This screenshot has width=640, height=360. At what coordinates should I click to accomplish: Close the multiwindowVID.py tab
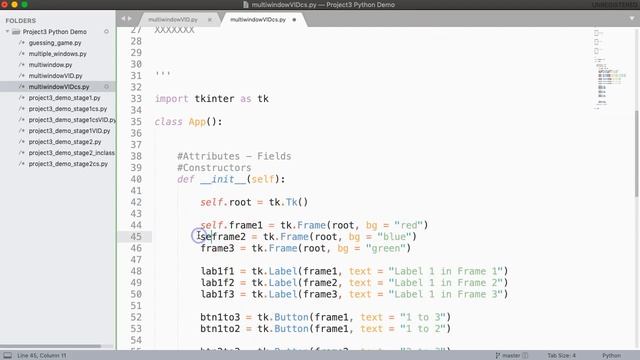pyautogui.click(x=210, y=20)
